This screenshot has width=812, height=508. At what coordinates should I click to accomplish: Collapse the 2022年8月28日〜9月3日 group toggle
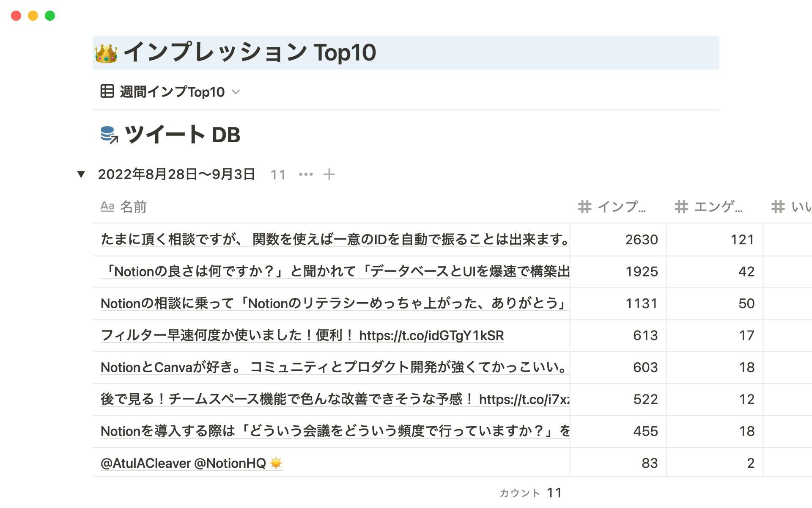coord(81,174)
